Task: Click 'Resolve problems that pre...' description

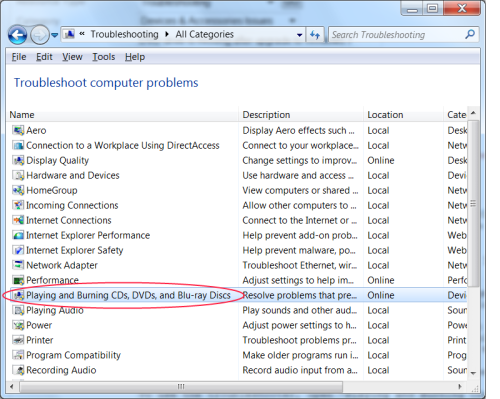Action: click(300, 295)
